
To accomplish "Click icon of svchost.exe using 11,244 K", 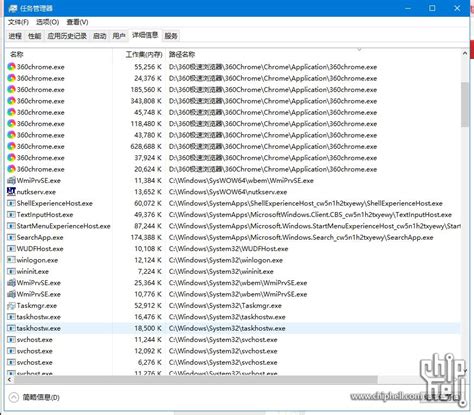I will click(12, 340).
